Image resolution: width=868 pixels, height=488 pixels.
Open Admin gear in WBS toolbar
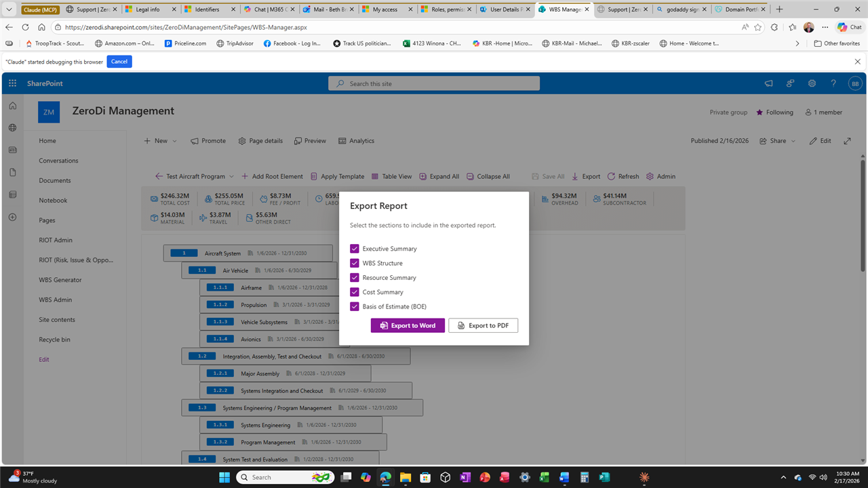tap(650, 176)
